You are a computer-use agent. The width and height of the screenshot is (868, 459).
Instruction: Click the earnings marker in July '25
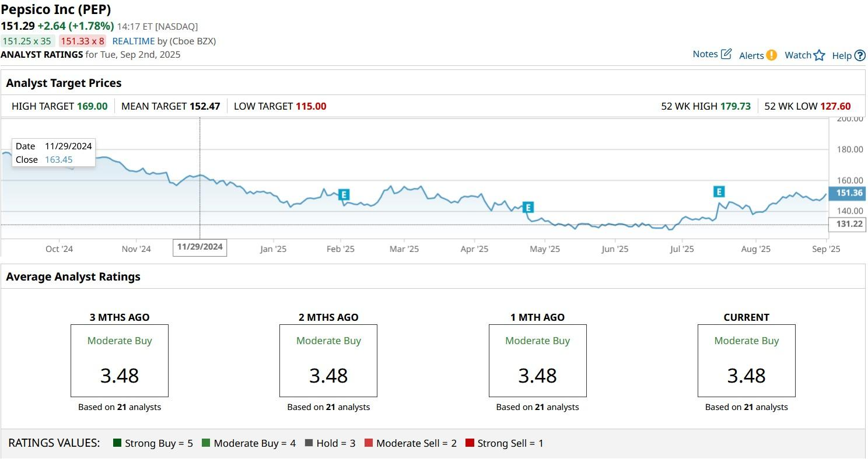click(719, 191)
